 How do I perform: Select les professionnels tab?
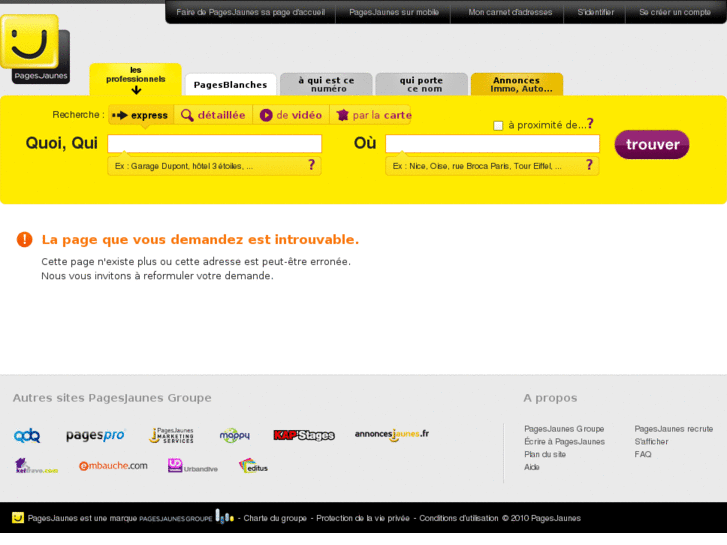135,79
